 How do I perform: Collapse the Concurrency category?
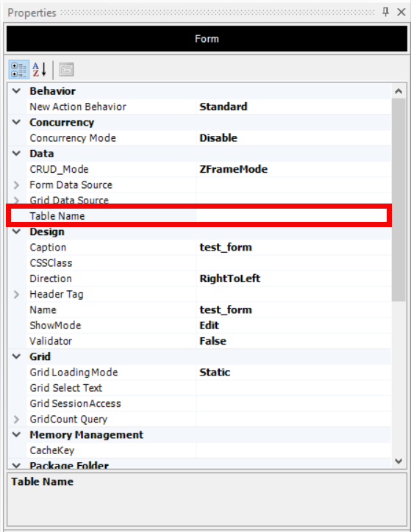tap(16, 122)
